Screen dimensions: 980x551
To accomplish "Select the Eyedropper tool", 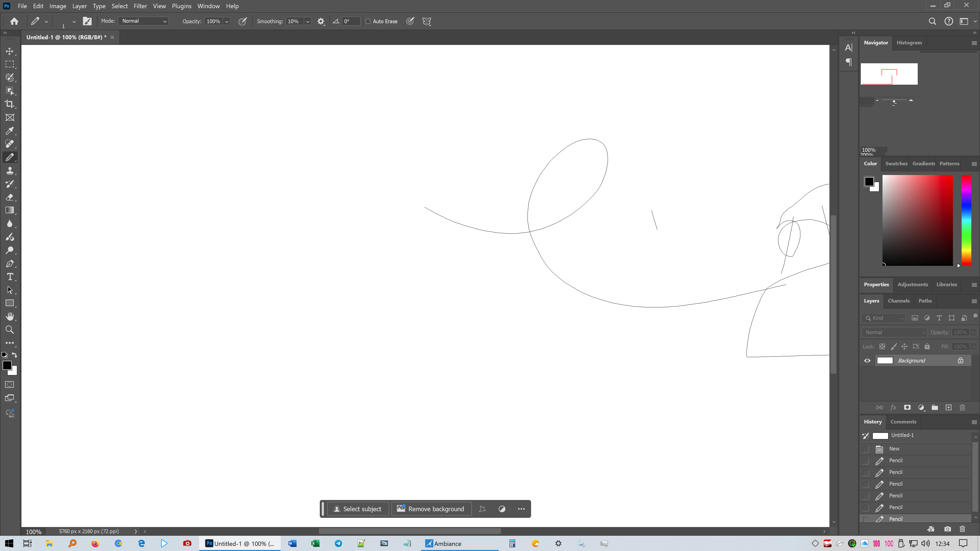I will pos(9,131).
